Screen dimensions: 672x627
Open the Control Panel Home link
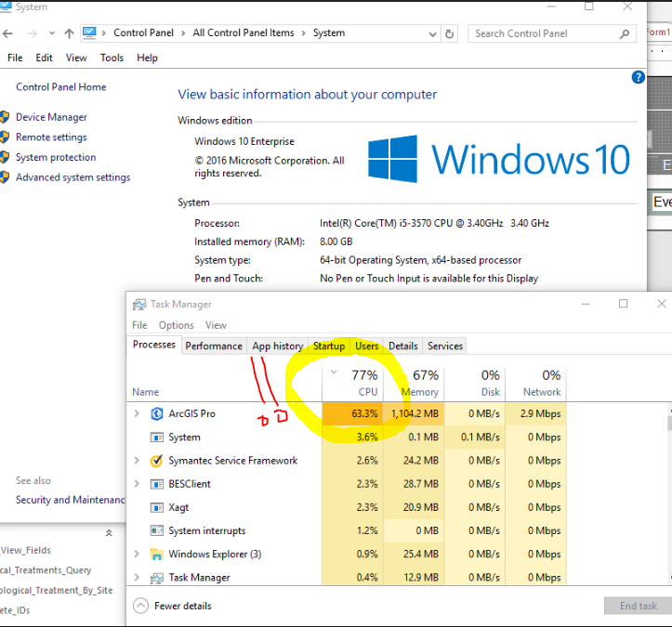coord(60,87)
